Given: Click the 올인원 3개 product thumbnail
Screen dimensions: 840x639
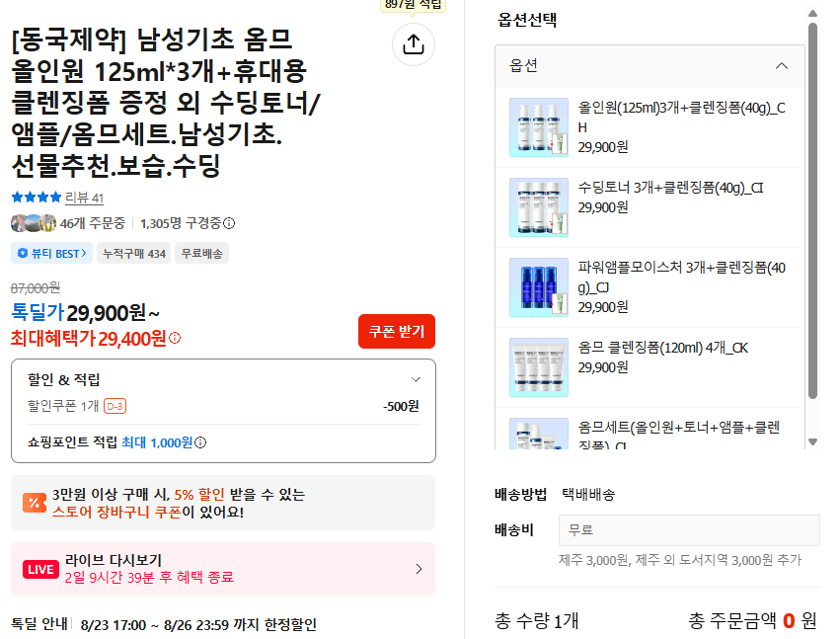Looking at the screenshot, I should [x=539, y=127].
